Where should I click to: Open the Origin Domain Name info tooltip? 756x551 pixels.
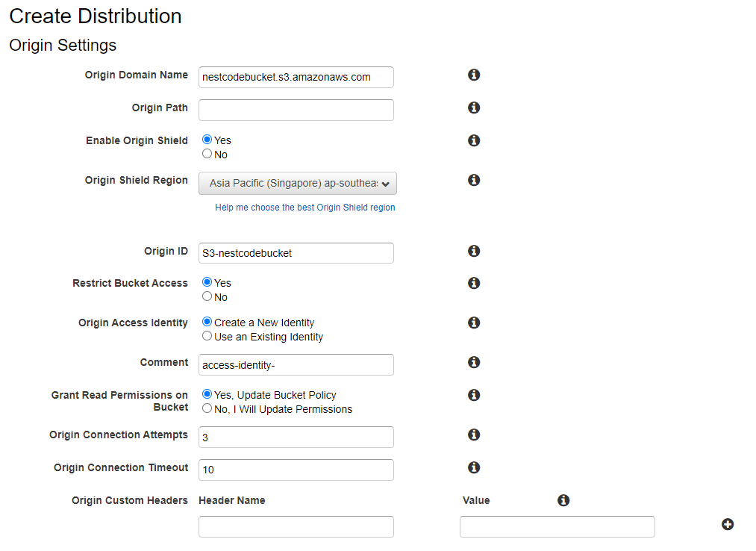click(x=474, y=75)
